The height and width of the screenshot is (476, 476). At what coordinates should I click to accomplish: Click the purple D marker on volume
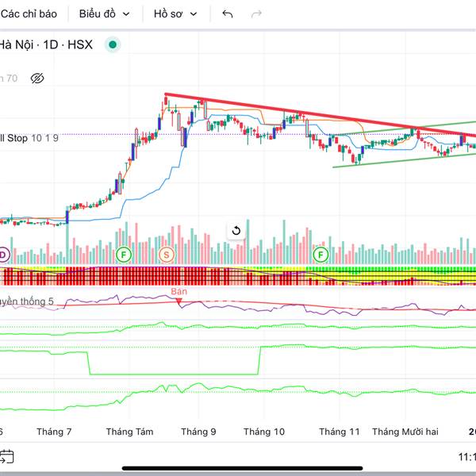coord(3,255)
